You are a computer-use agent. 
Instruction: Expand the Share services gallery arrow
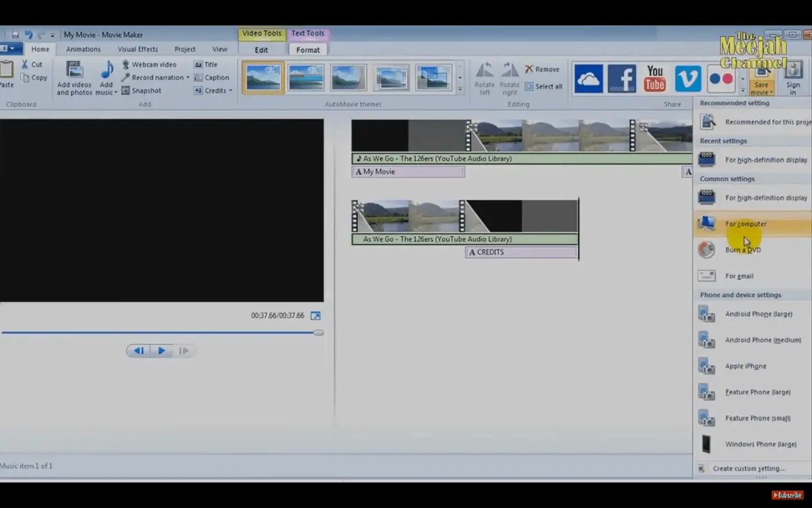pyautogui.click(x=742, y=90)
